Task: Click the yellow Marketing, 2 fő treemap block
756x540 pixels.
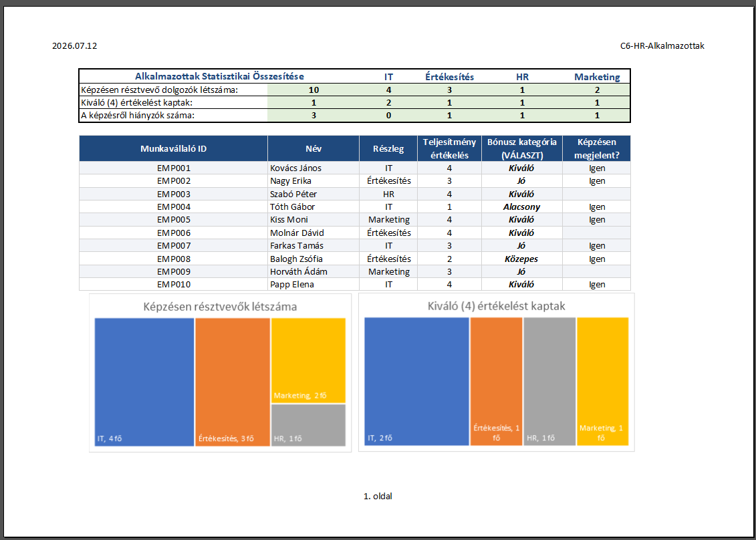Action: point(309,360)
